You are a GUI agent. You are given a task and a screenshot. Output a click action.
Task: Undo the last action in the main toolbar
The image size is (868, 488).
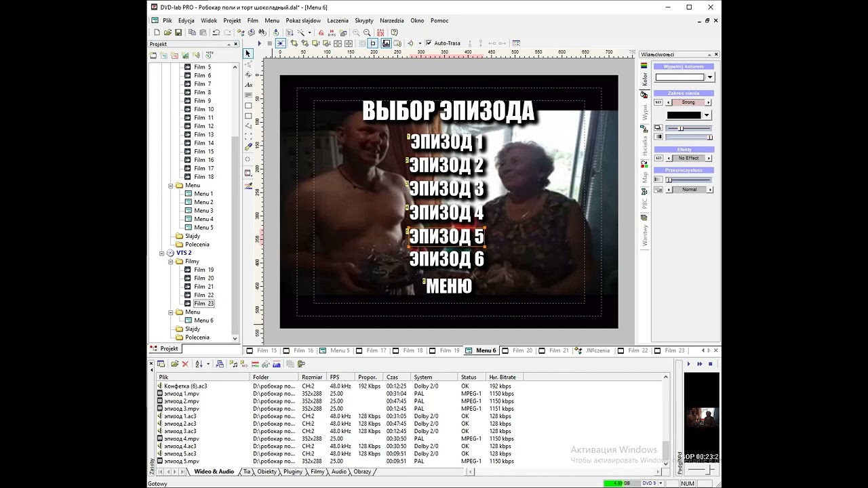pos(216,33)
